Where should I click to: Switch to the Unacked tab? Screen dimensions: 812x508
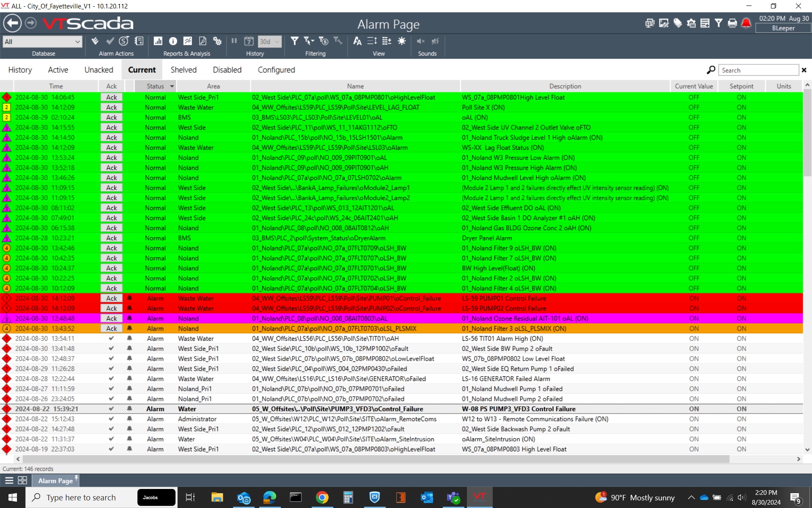point(99,70)
